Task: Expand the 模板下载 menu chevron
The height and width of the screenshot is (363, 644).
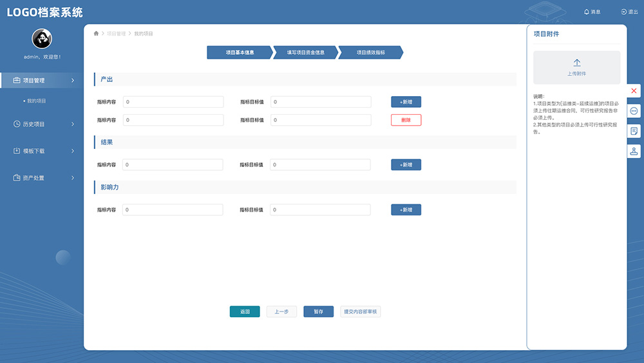Action: click(73, 151)
